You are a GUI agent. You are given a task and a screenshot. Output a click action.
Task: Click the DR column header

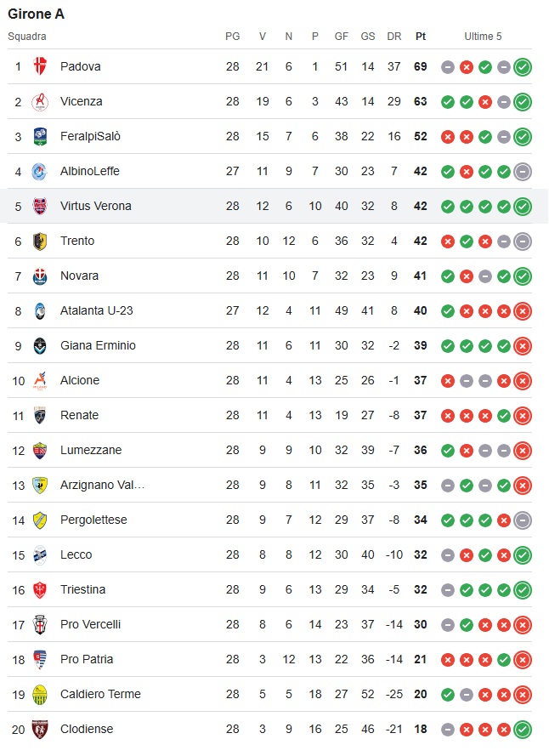393,37
